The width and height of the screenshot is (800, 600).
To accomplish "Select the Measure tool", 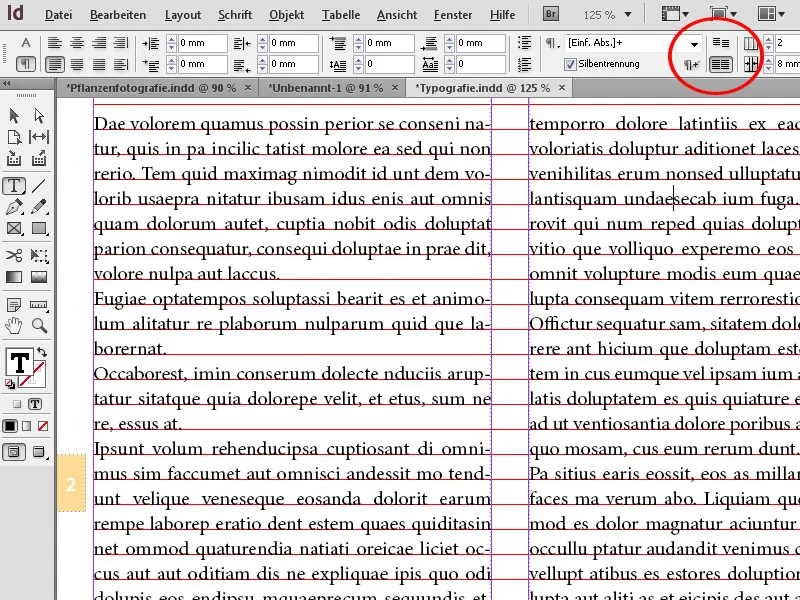I will [x=39, y=305].
